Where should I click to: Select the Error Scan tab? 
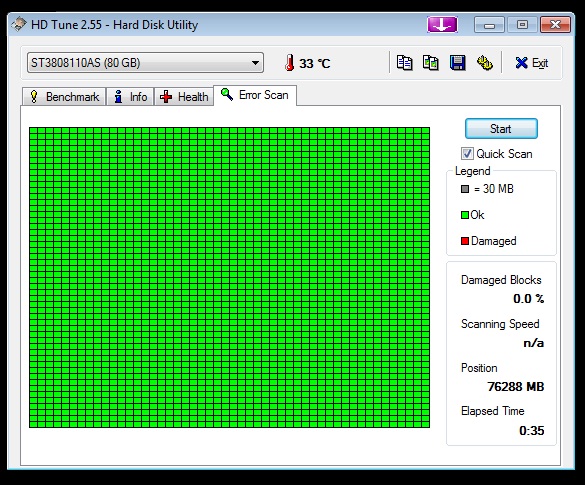(255, 95)
